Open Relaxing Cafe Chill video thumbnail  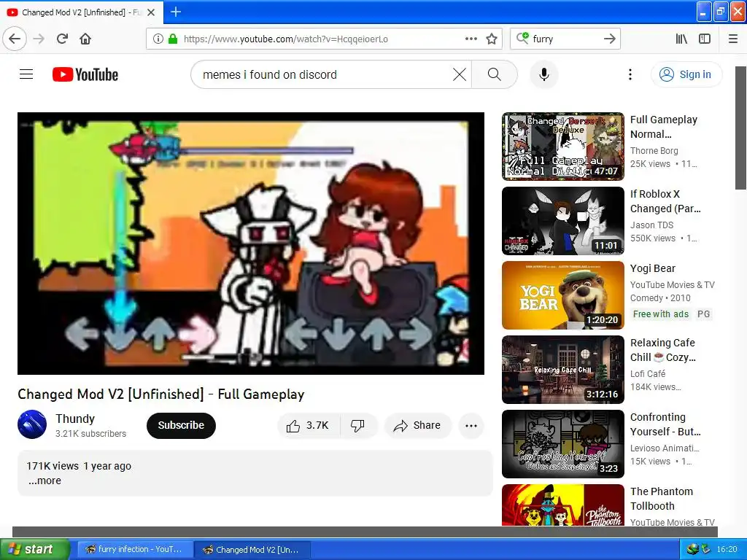[562, 370]
